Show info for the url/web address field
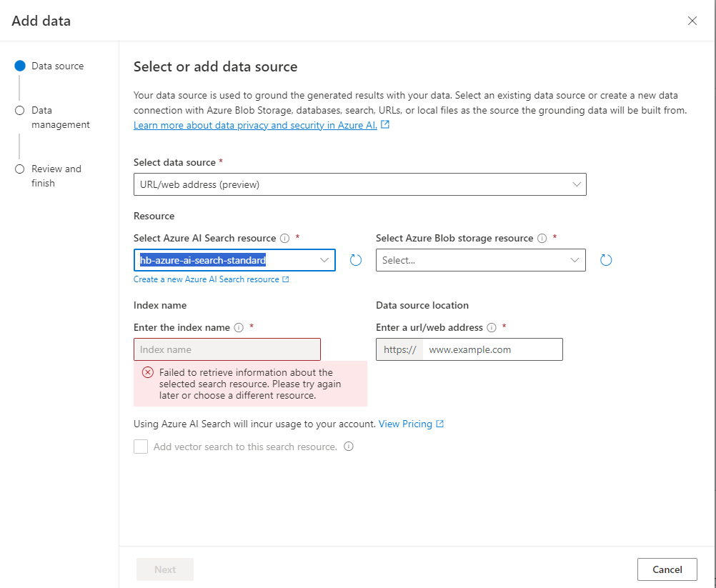This screenshot has height=588, width=716. point(492,328)
